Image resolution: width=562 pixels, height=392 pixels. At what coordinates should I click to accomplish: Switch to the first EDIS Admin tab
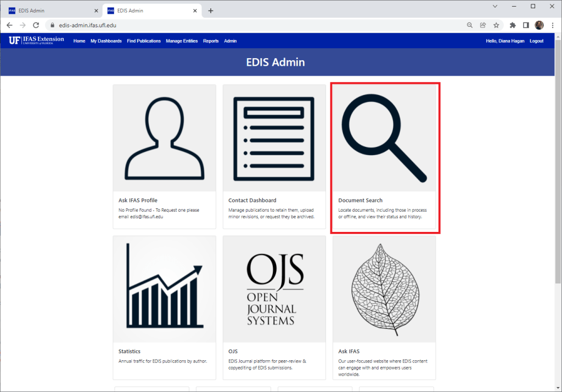(49, 10)
